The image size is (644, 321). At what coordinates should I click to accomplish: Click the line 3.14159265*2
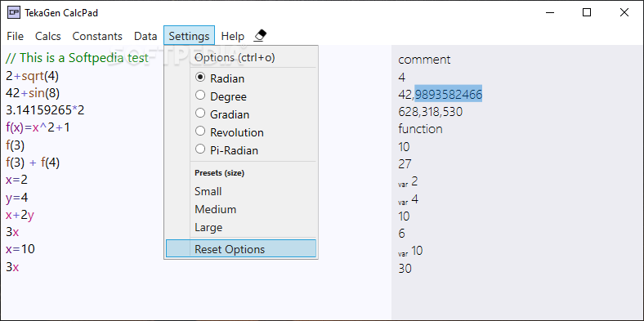coord(45,110)
